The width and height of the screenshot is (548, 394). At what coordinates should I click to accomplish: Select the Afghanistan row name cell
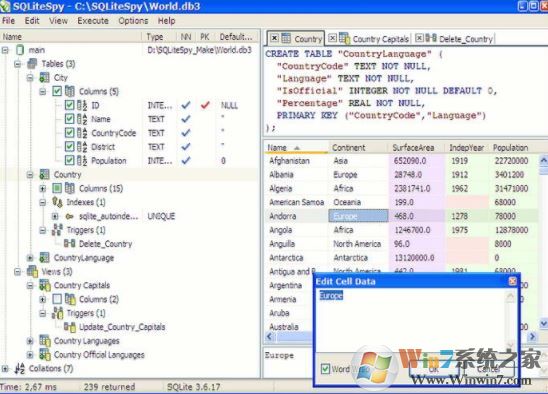(x=296, y=161)
